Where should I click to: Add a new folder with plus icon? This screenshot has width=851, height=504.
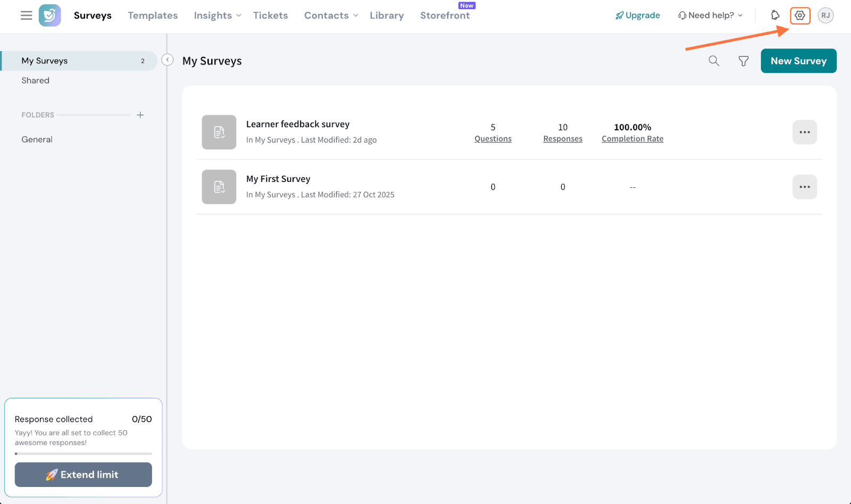(x=140, y=115)
